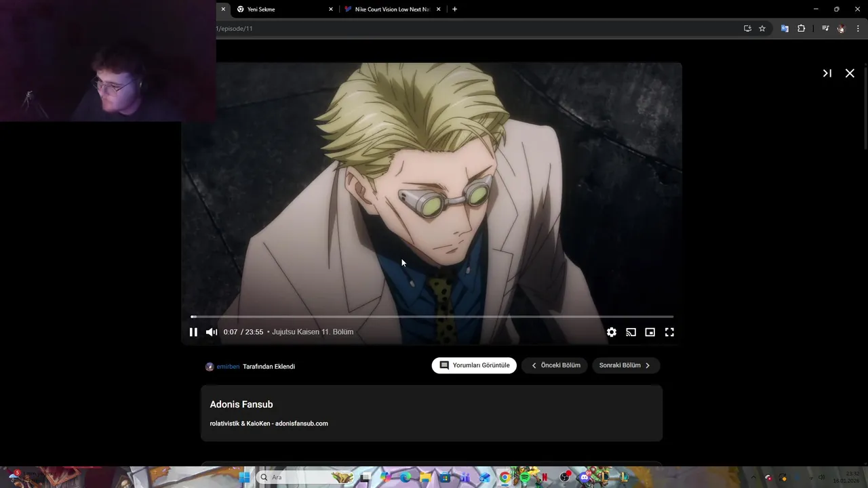Open Microsoft Store from taskbar
Viewport: 868px width, 488px height.
445,477
